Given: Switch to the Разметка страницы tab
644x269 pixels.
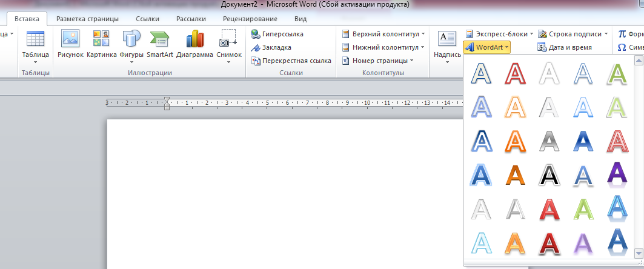Looking at the screenshot, I should click(x=87, y=19).
